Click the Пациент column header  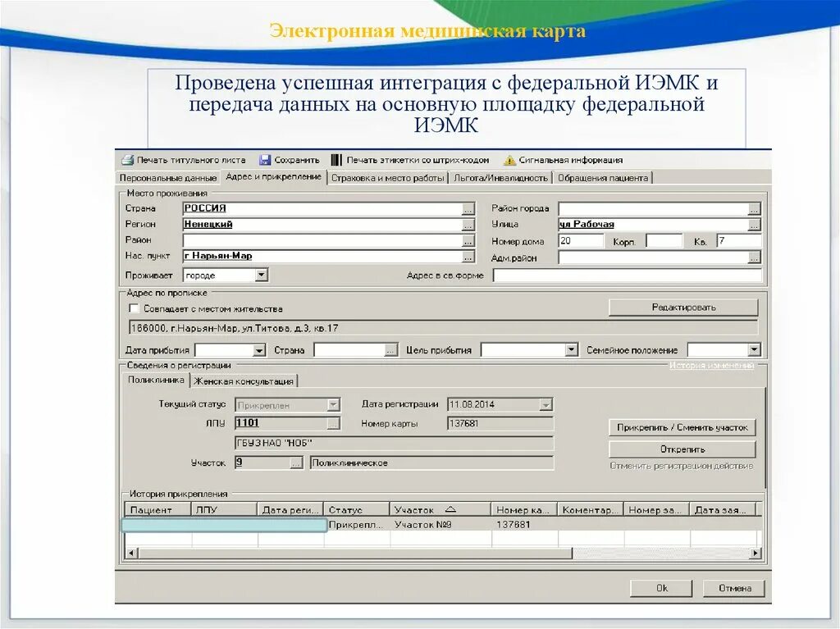[157, 509]
